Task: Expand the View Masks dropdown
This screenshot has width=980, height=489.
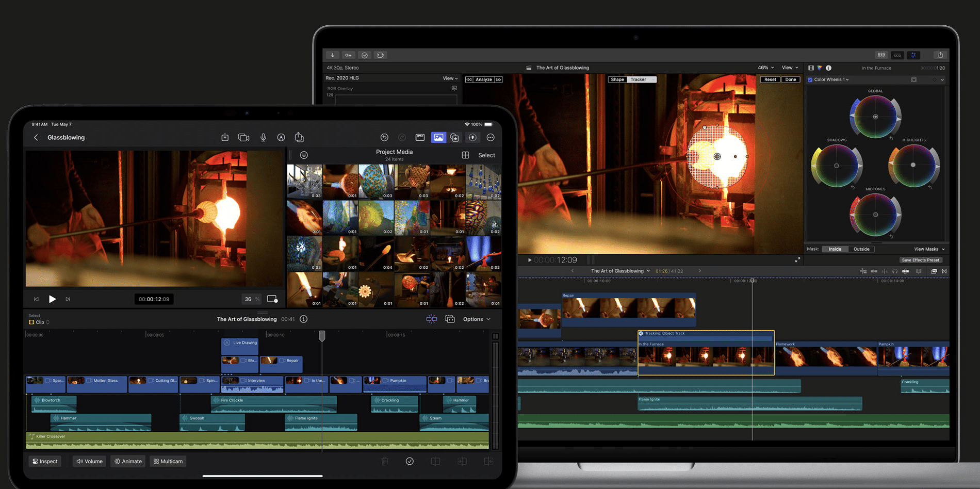Action: [x=929, y=249]
